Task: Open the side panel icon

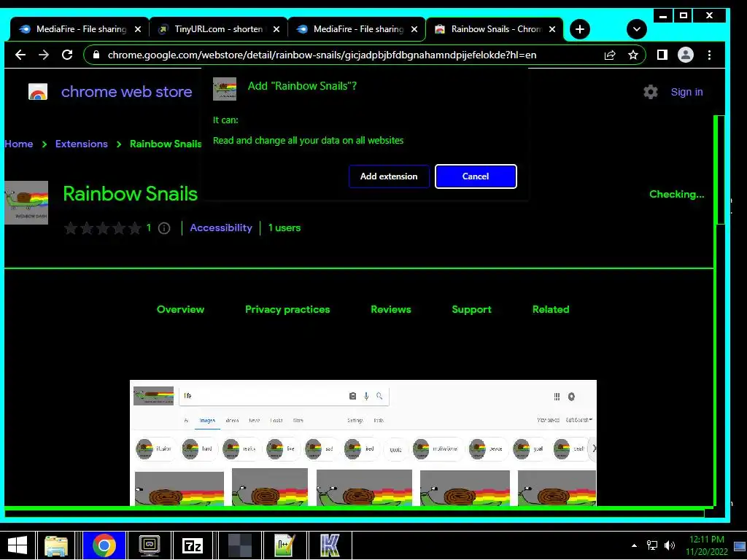Action: tap(662, 55)
